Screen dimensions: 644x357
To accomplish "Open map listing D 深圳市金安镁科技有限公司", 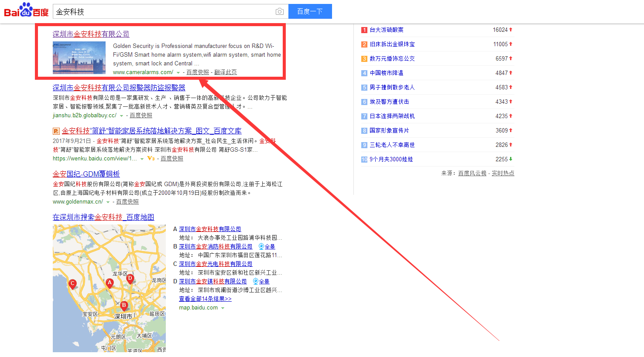I will click(213, 281).
